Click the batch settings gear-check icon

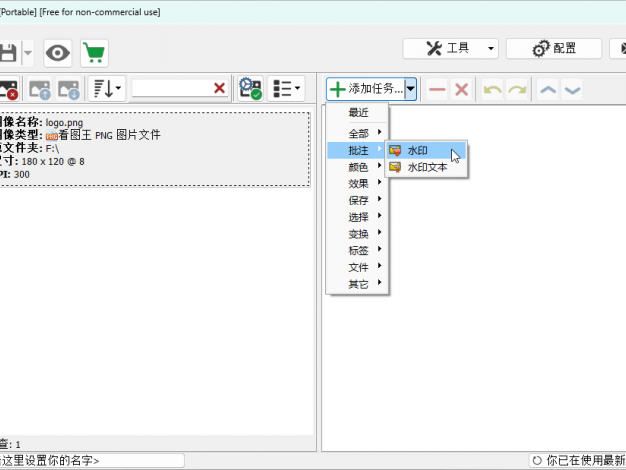pos(250,89)
